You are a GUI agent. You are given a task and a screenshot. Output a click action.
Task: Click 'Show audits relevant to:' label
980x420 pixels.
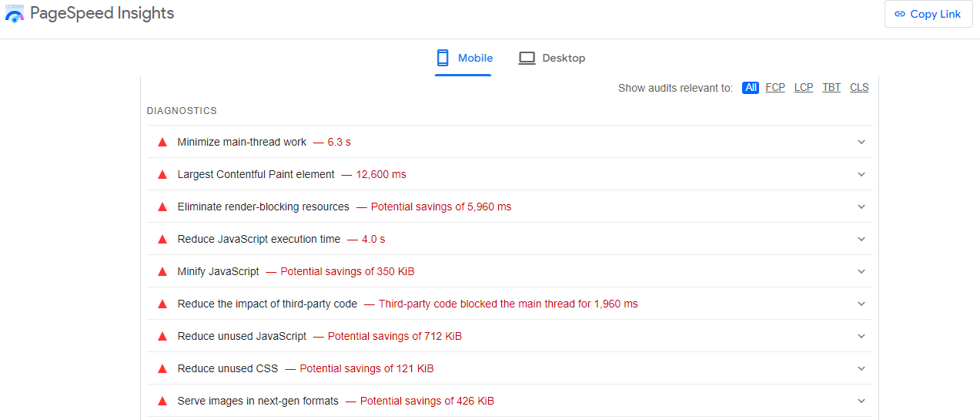coord(675,88)
